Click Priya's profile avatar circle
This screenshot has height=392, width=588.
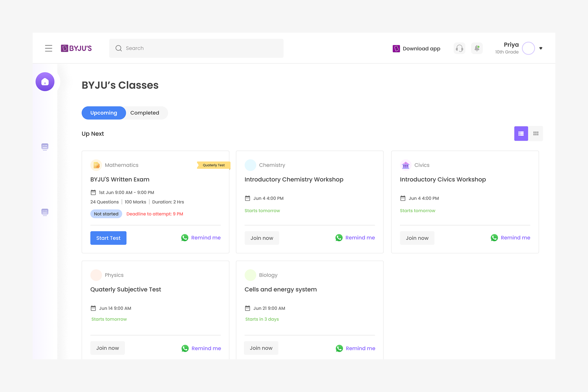[528, 48]
